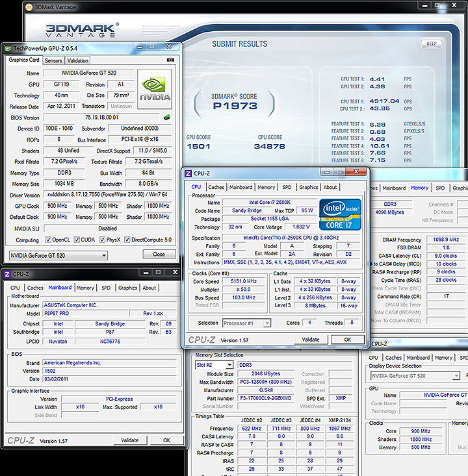The width and height of the screenshot is (468, 476).
Task: Select Caches tab in Mainboard CPU-Z window
Action: click(35, 288)
